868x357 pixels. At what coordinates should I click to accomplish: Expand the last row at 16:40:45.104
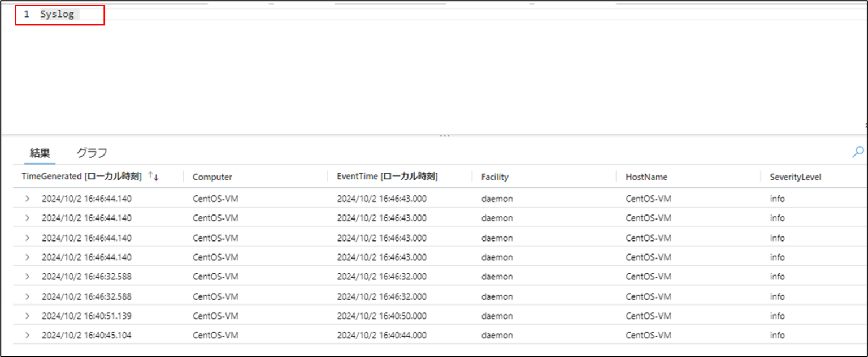point(26,335)
